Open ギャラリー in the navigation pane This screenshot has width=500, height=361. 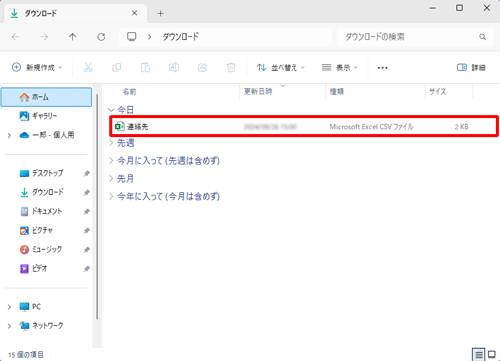point(38,116)
